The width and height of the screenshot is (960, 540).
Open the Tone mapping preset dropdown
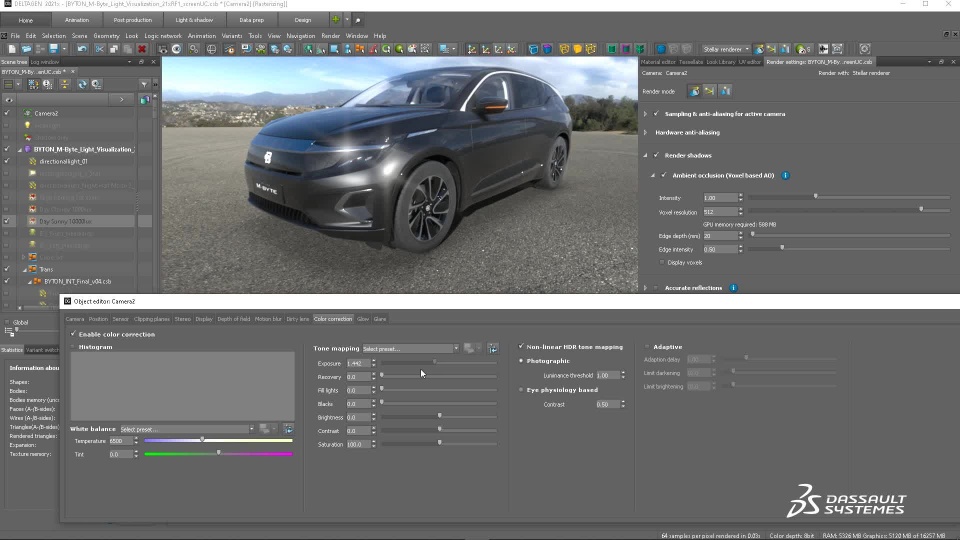click(410, 349)
